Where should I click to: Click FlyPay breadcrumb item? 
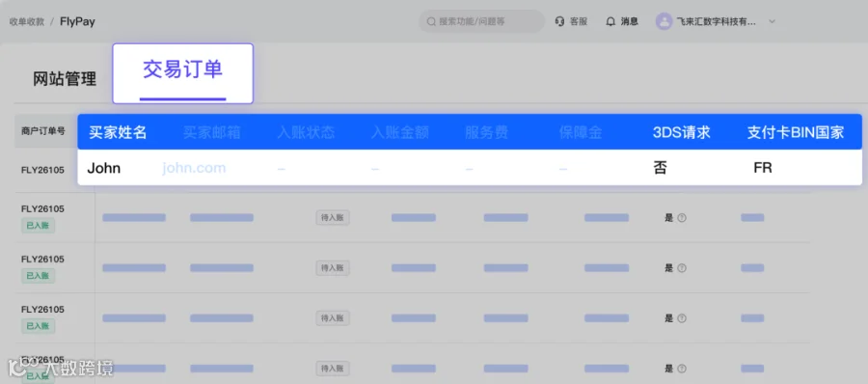click(x=77, y=21)
